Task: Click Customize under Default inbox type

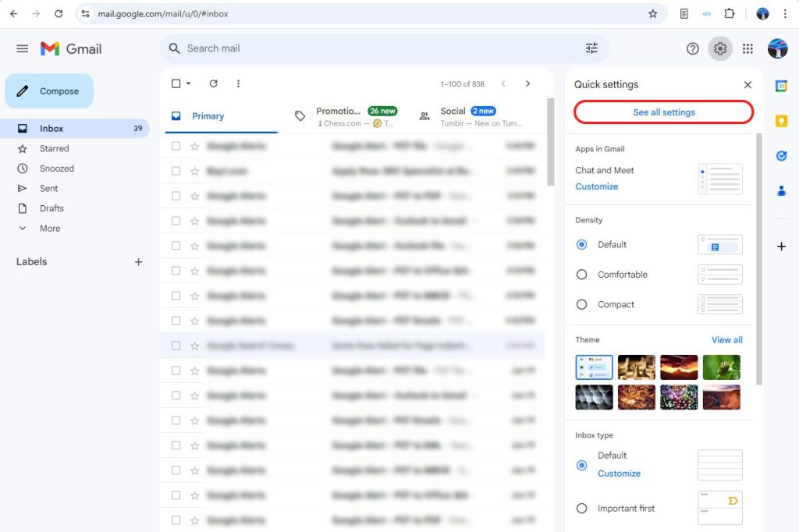Action: (619, 473)
